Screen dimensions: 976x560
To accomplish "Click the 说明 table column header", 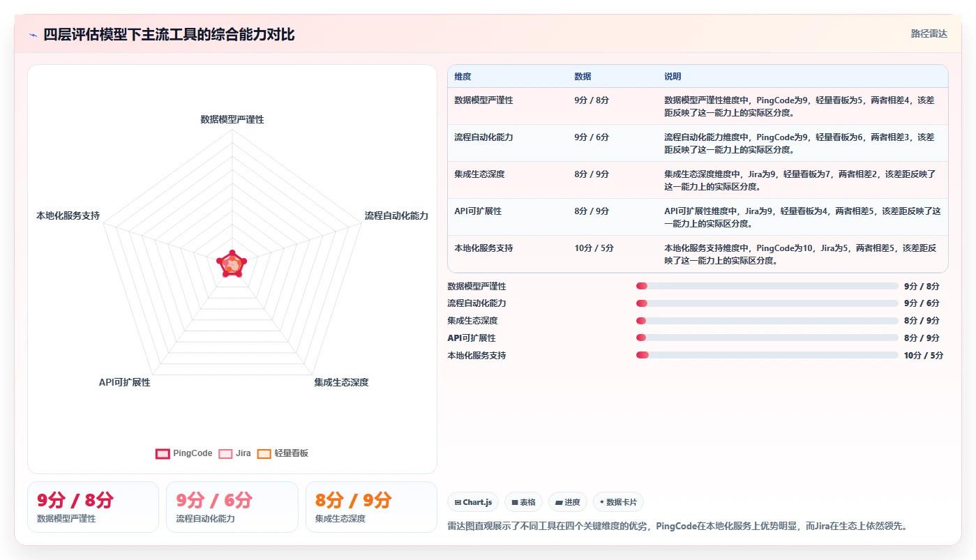I will tap(673, 77).
